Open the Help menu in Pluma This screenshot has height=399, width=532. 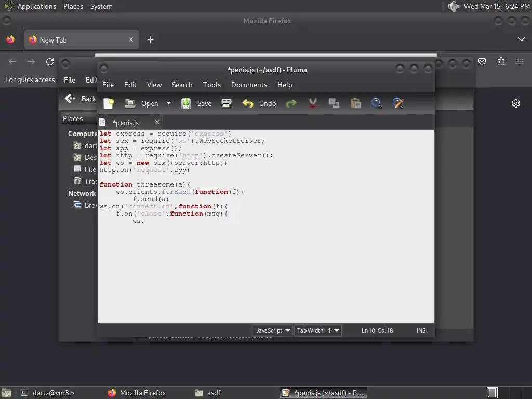[285, 85]
